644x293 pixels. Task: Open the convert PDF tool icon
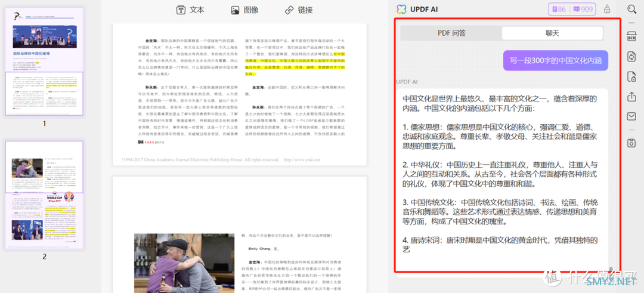point(631,57)
